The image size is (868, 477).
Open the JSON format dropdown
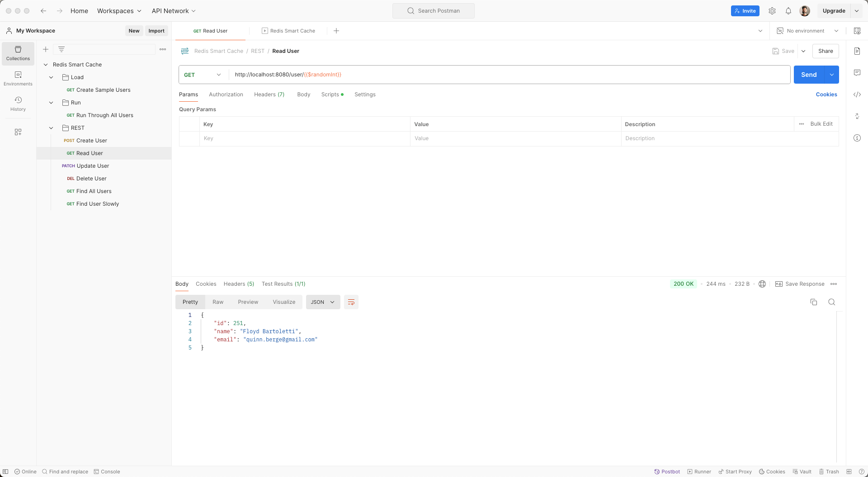(323, 302)
